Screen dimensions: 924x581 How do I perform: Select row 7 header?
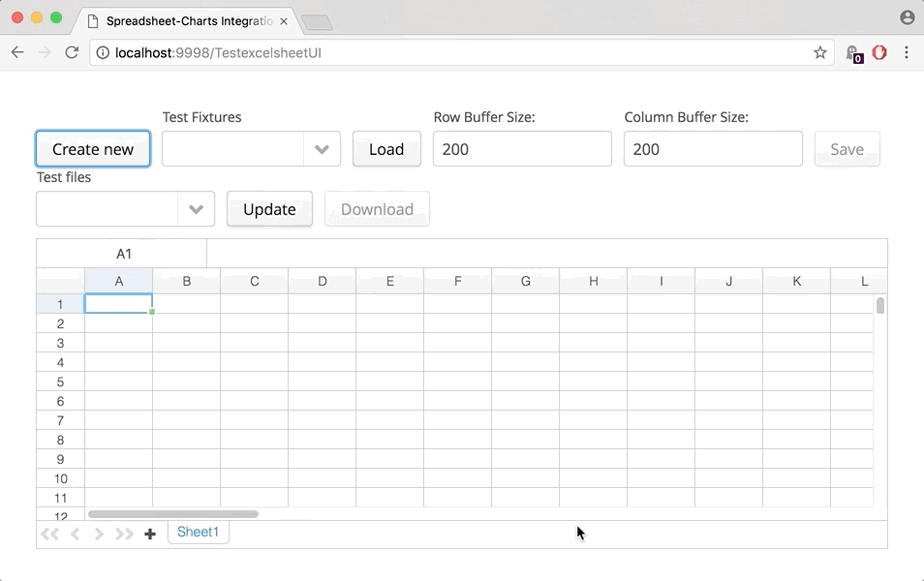[x=60, y=420]
